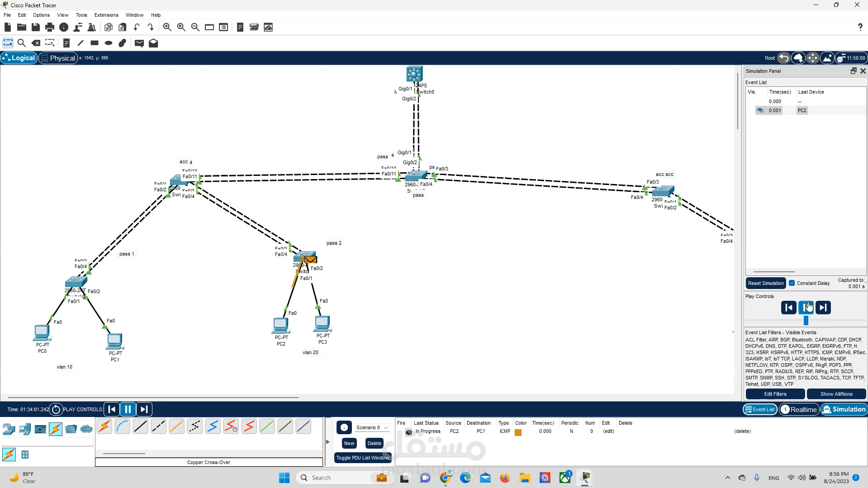The height and width of the screenshot is (488, 868).
Task: Click the power cycle devices circular icon
Action: pos(56,409)
